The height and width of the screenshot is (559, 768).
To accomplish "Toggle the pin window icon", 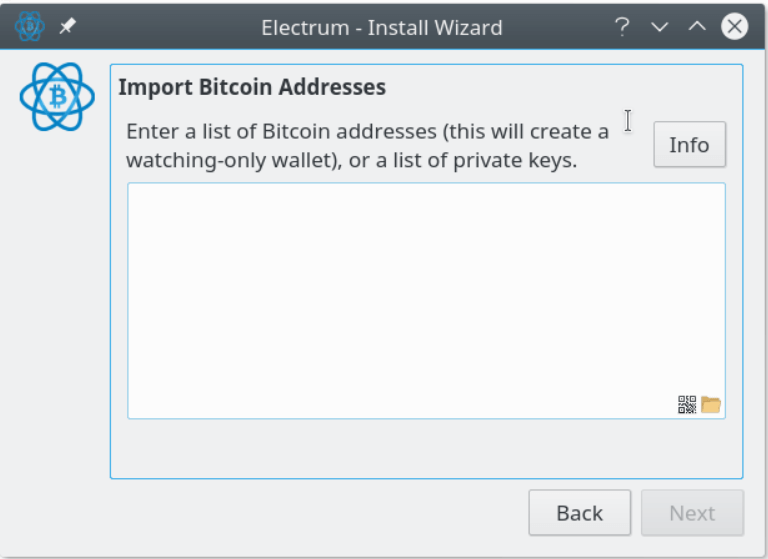I will point(68,26).
